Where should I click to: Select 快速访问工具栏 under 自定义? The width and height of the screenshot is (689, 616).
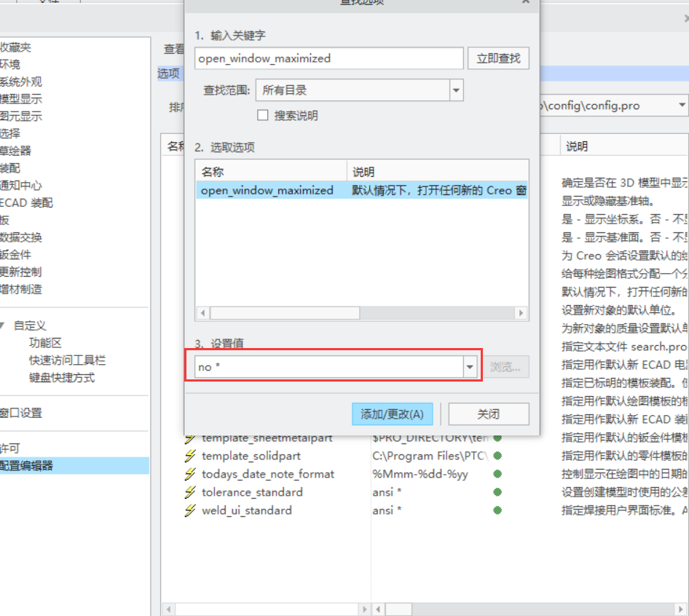[67, 360]
